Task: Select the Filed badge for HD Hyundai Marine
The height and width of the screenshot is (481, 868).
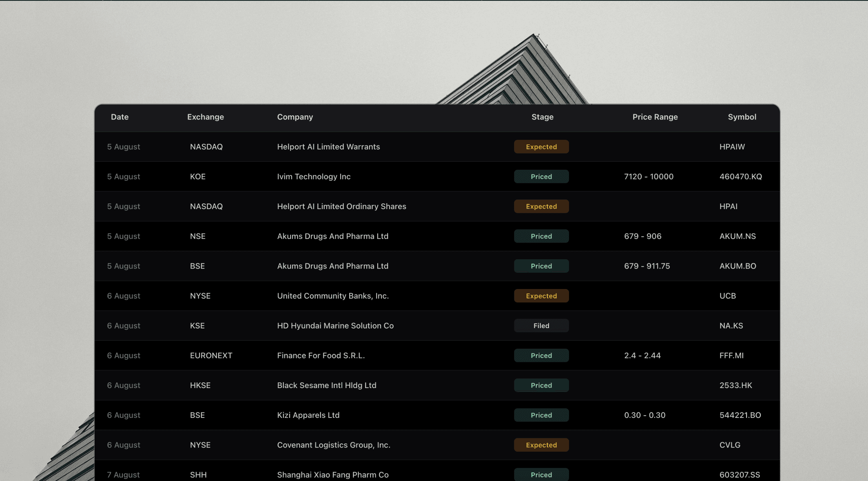Action: coord(541,326)
